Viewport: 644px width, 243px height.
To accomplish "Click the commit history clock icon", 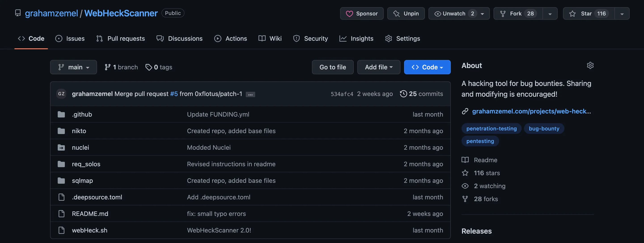I will pos(403,94).
